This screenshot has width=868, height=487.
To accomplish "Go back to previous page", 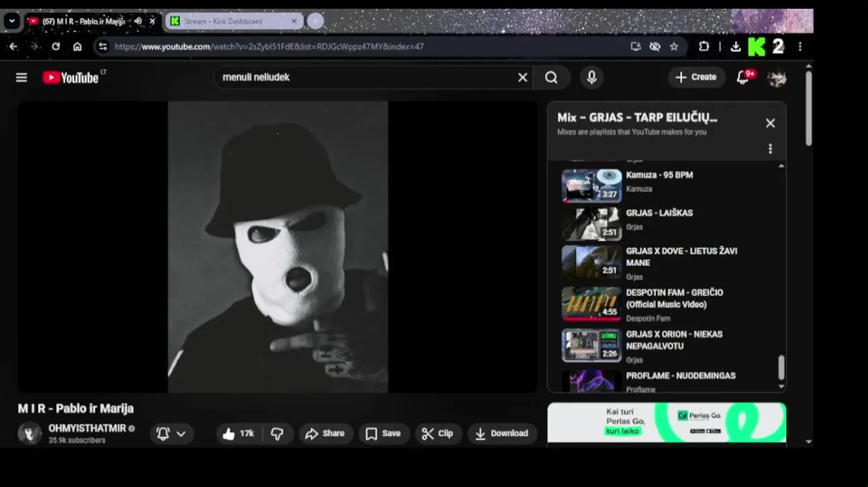I will click(14, 47).
